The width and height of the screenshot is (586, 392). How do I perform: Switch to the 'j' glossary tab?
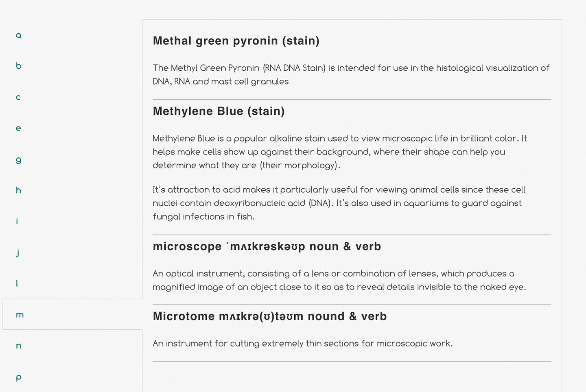tap(18, 253)
